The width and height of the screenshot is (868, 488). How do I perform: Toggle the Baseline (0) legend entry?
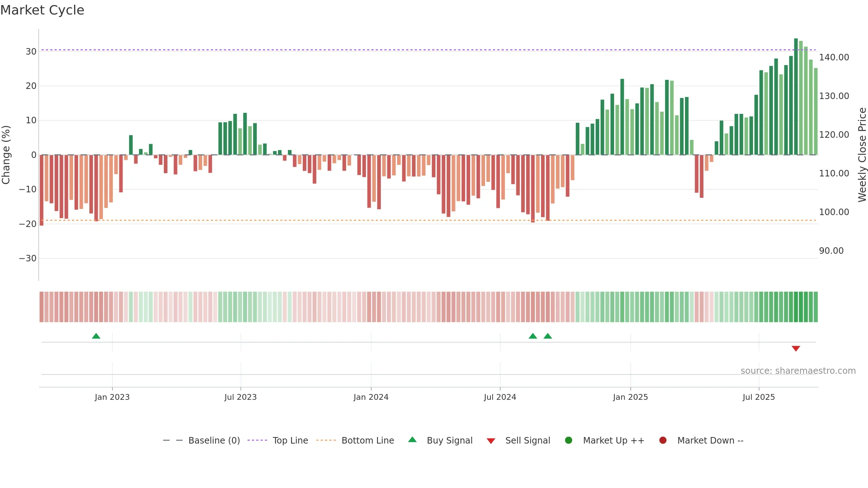(x=201, y=440)
